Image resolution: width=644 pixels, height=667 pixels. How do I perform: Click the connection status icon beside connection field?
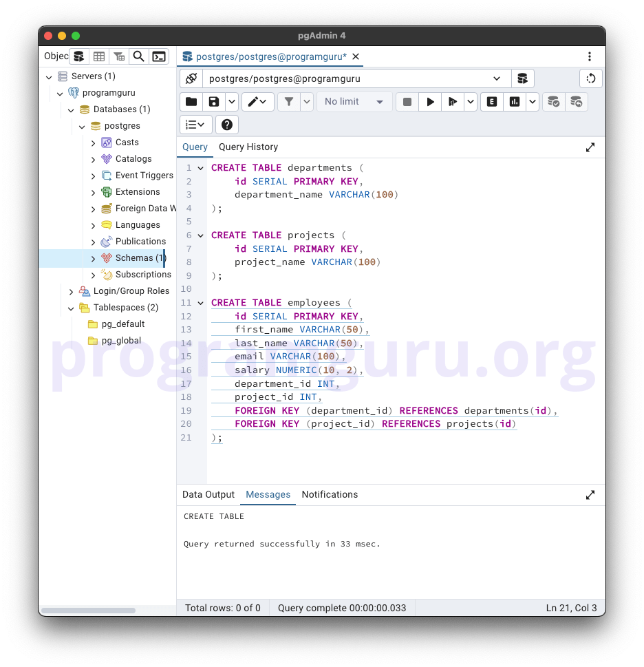tap(191, 78)
